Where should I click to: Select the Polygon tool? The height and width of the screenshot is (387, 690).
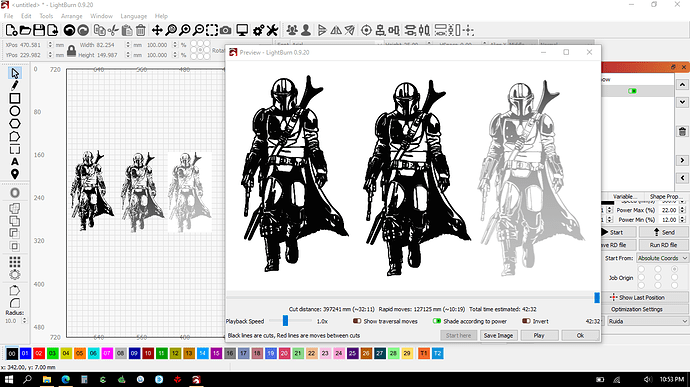tap(15, 124)
